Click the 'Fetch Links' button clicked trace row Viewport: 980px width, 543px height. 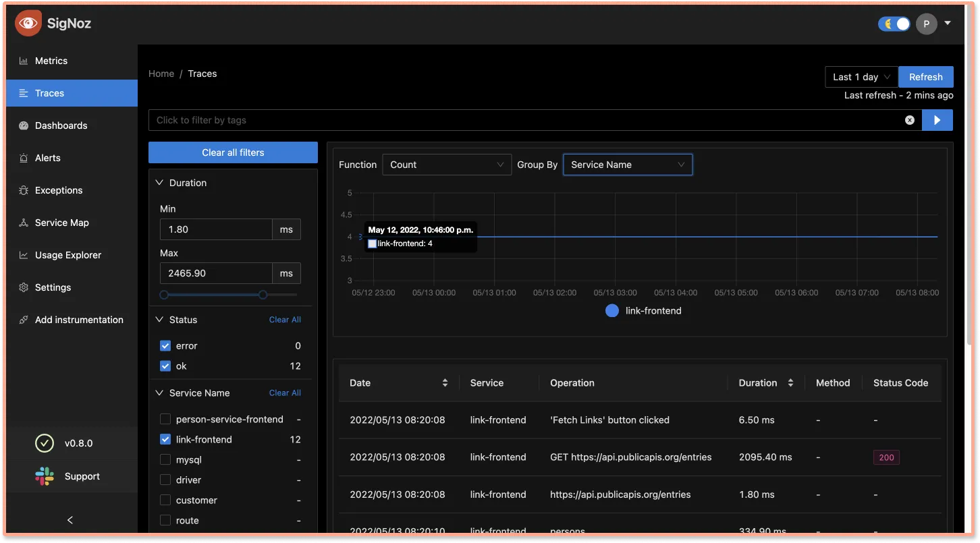pyautogui.click(x=640, y=420)
